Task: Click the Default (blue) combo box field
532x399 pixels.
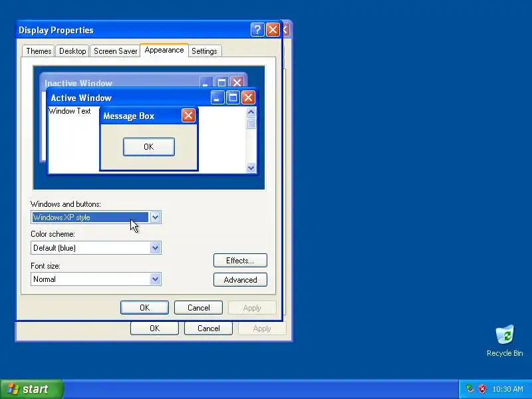Action: (96, 247)
